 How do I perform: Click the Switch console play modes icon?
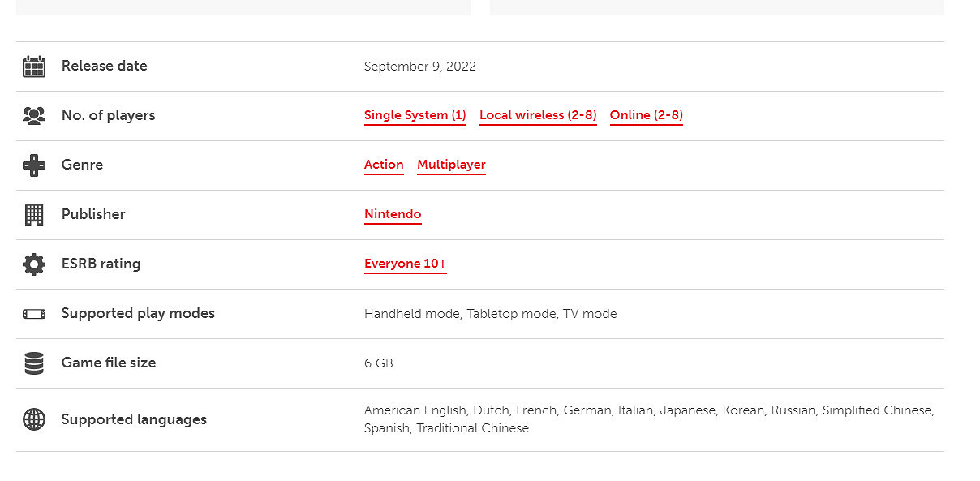tap(34, 314)
